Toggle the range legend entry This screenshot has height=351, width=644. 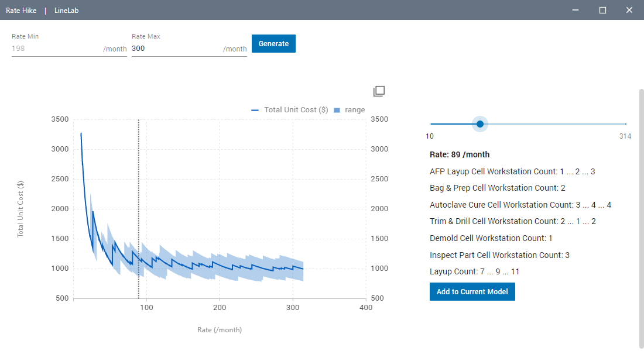(x=350, y=110)
